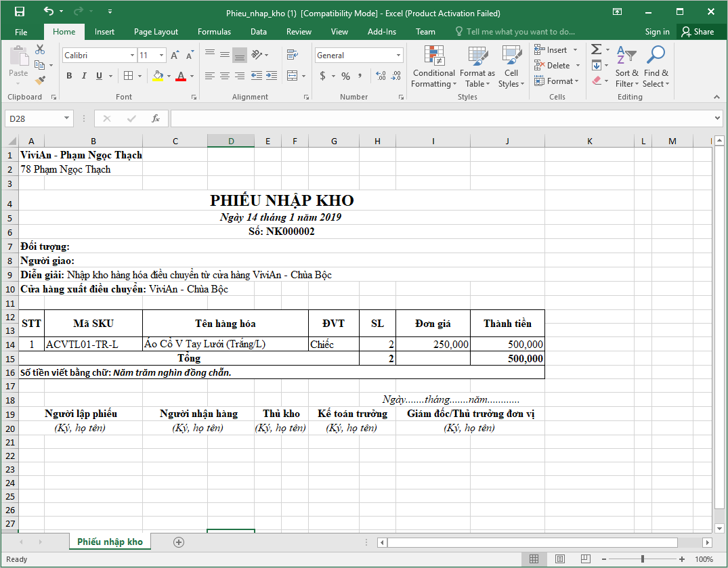Open Cell Styles gallery
Viewport: 728px width, 568px height.
click(x=511, y=66)
